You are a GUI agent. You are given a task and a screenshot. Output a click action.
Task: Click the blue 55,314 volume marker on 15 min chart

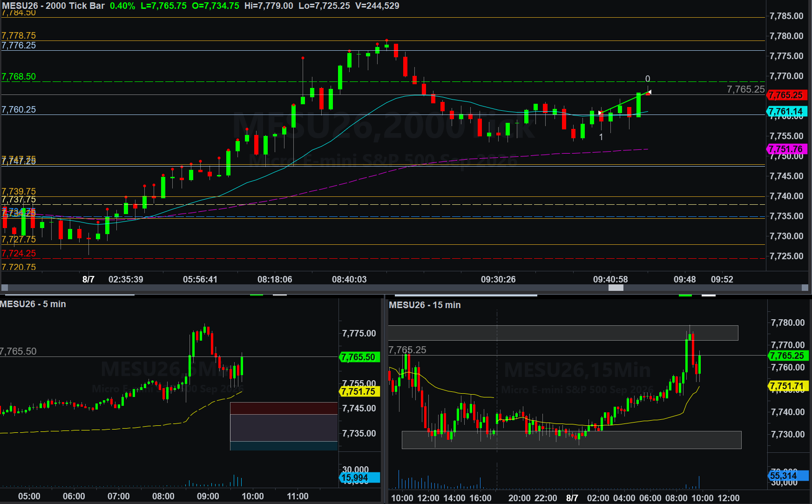coord(789,476)
